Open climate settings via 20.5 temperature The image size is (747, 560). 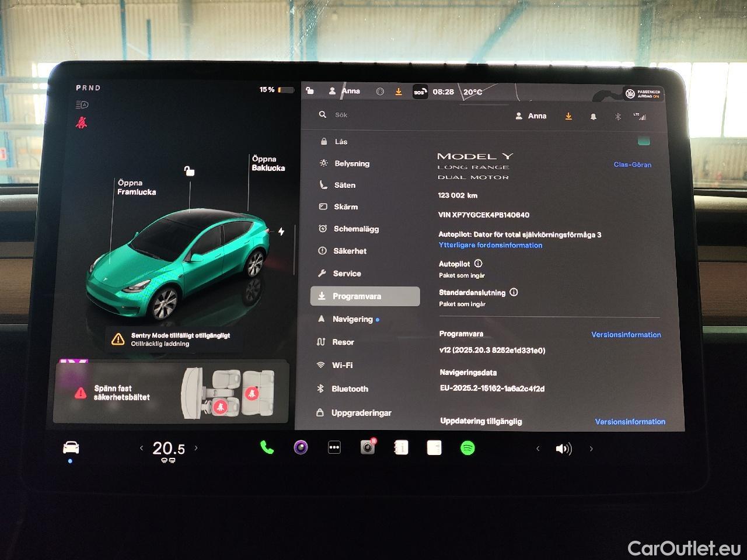pos(169,449)
